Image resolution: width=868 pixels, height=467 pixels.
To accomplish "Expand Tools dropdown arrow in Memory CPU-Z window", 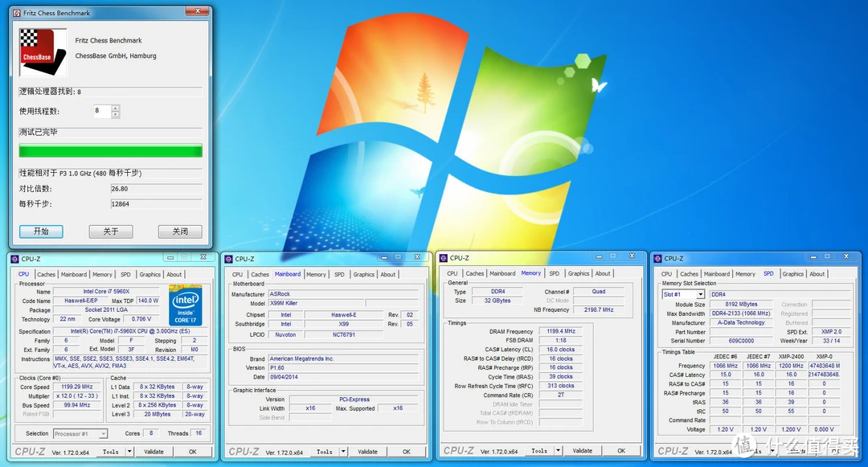I will coord(558,451).
